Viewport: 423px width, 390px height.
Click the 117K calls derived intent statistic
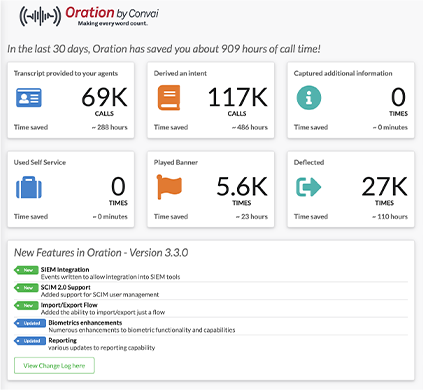click(x=237, y=101)
